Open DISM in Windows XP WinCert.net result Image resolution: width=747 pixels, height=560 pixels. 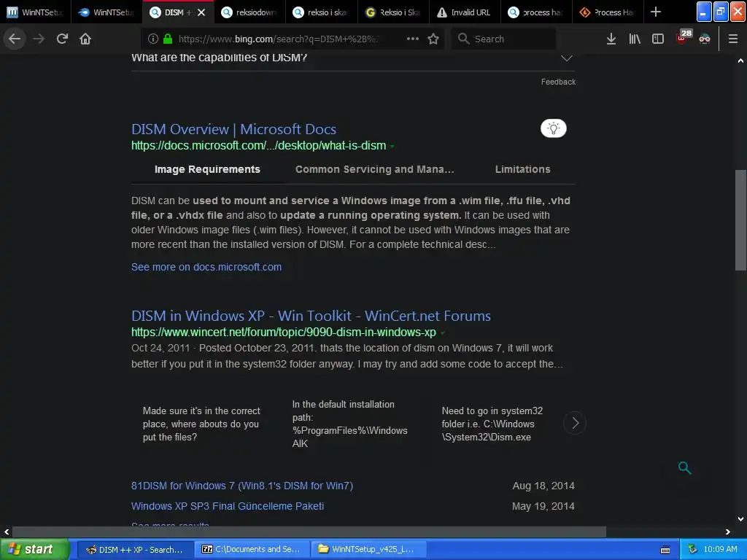tap(311, 316)
